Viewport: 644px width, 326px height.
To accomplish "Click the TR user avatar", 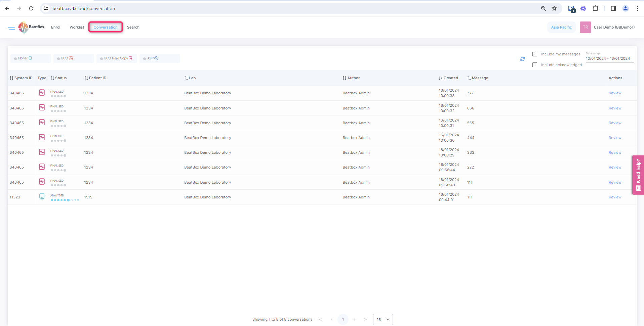I will pos(585,27).
